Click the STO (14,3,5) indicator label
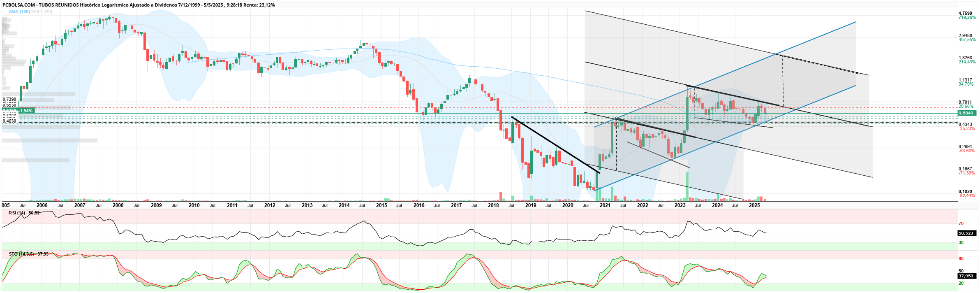Screen dimensions: 980x293 21,254
